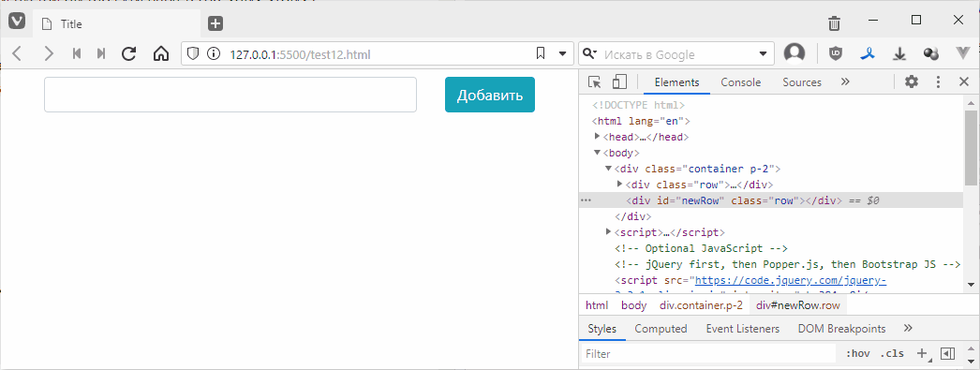Toggle the computed styles sidebar pane

click(x=947, y=354)
